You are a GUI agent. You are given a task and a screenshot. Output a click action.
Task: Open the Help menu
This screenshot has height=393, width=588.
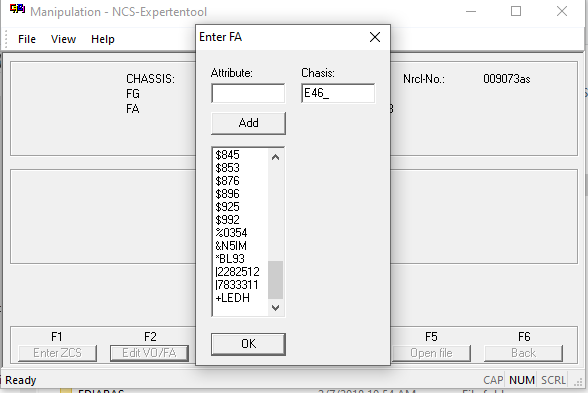103,39
